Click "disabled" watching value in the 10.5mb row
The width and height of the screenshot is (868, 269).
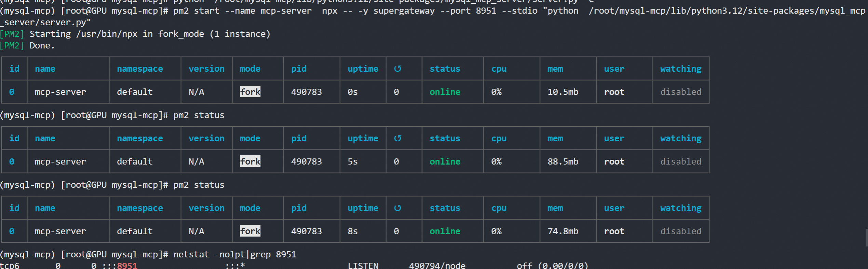click(681, 92)
